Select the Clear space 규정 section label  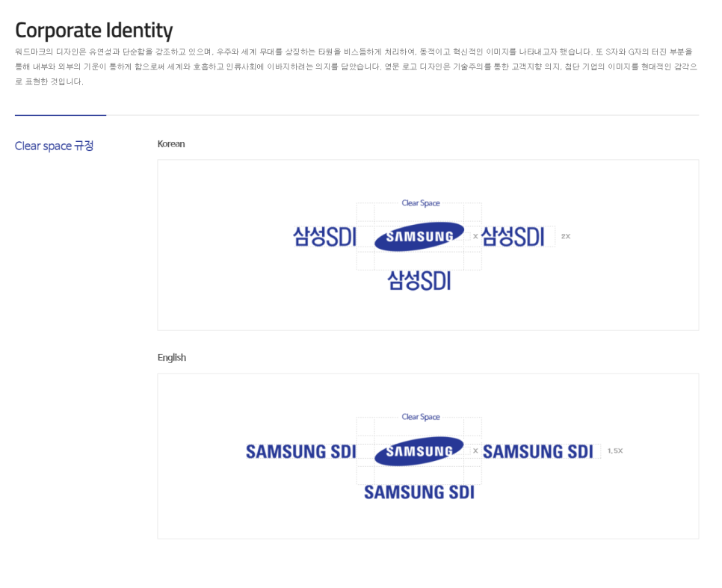(x=54, y=146)
